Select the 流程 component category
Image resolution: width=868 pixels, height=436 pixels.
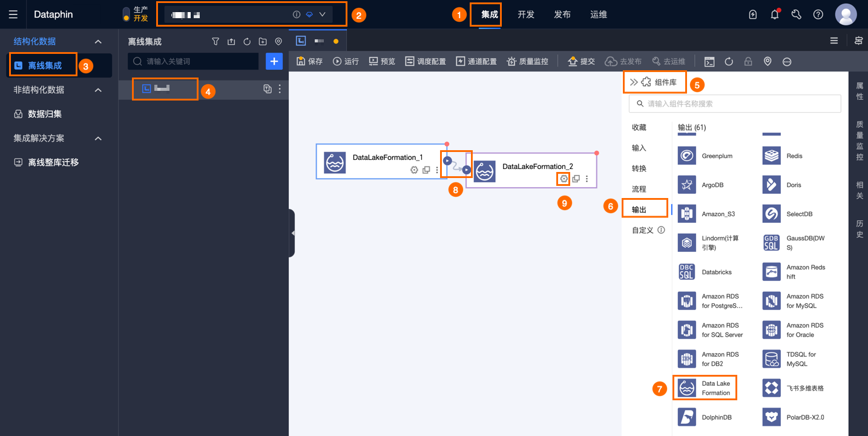click(639, 189)
